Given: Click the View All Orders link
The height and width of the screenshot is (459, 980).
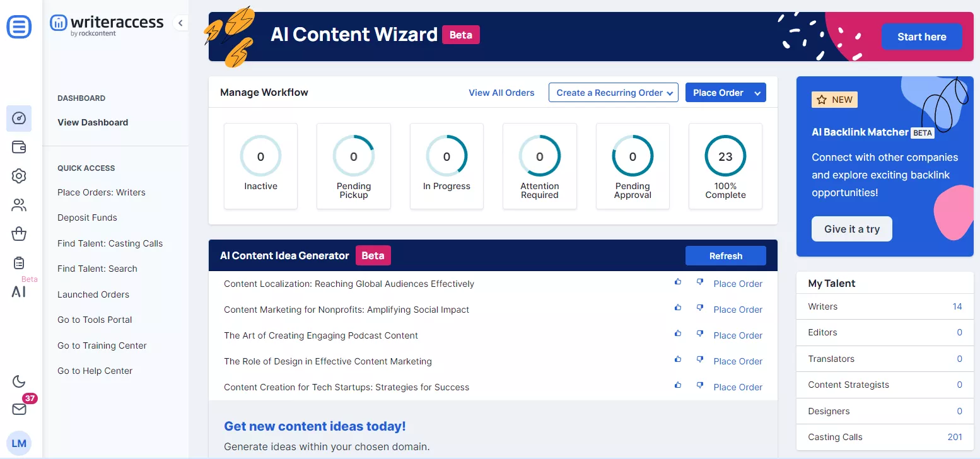Looking at the screenshot, I should pyautogui.click(x=501, y=93).
